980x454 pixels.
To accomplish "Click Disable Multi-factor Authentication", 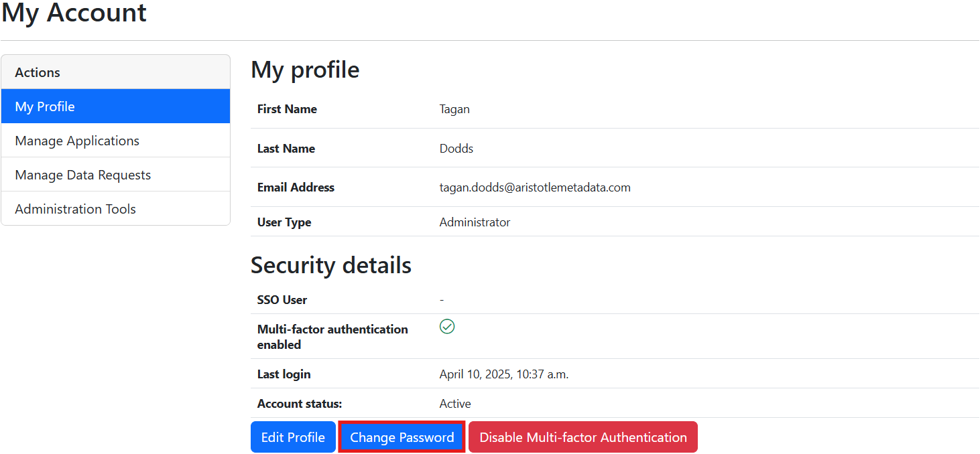I will [x=583, y=437].
